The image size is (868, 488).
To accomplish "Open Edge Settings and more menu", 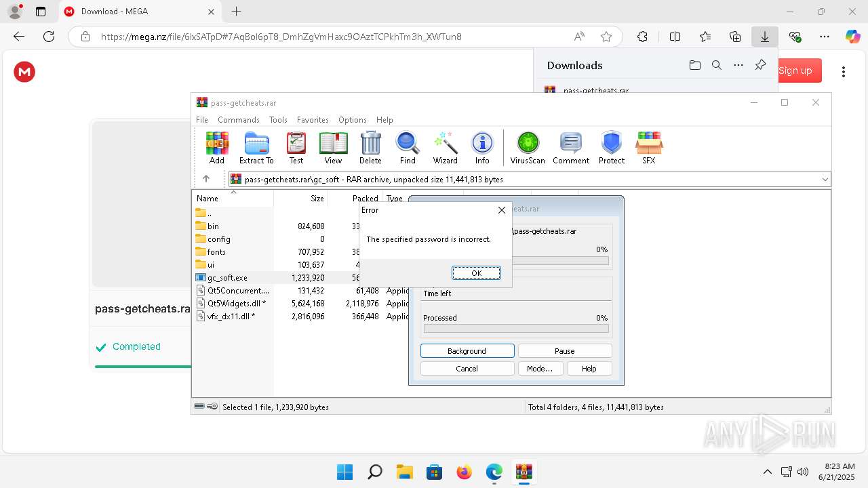I will tap(824, 37).
